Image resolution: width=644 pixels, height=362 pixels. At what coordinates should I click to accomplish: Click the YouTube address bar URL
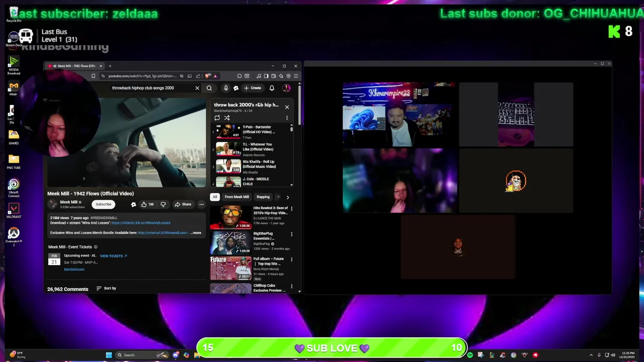(142, 76)
